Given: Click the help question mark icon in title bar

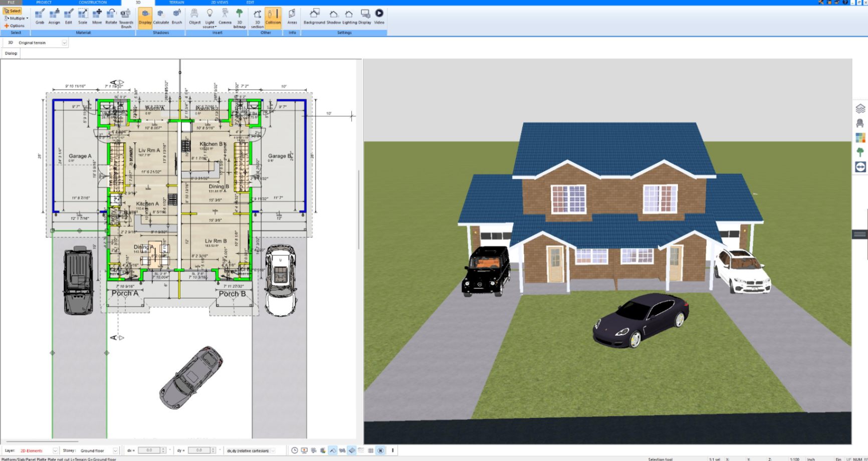Looking at the screenshot, I should pyautogui.click(x=845, y=3).
